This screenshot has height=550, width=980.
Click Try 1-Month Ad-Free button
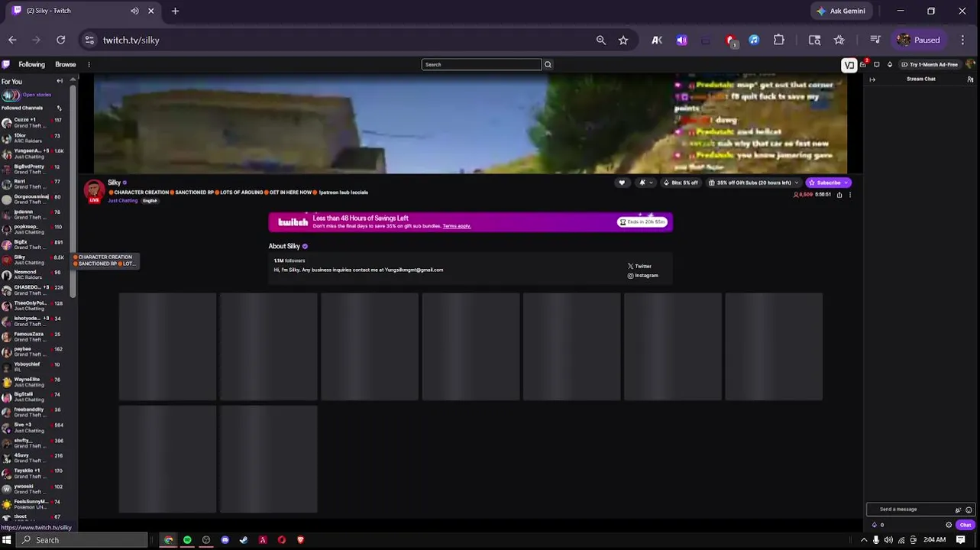(x=930, y=65)
